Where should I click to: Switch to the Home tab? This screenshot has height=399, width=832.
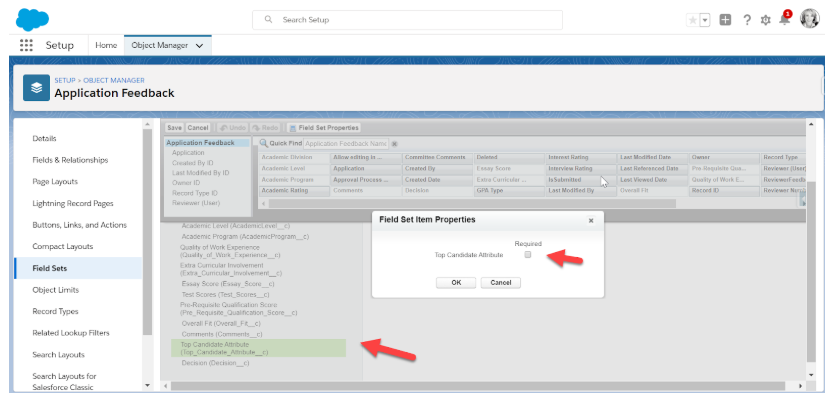106,46
